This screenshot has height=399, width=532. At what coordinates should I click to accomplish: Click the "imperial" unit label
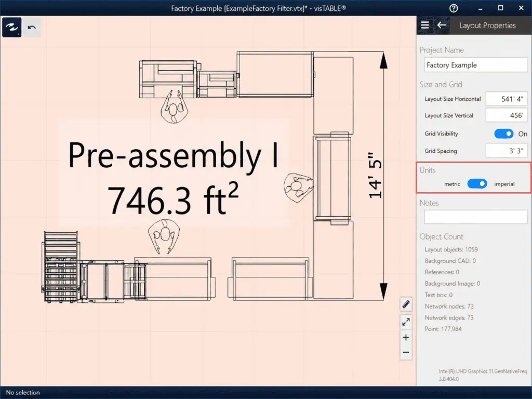(504, 184)
